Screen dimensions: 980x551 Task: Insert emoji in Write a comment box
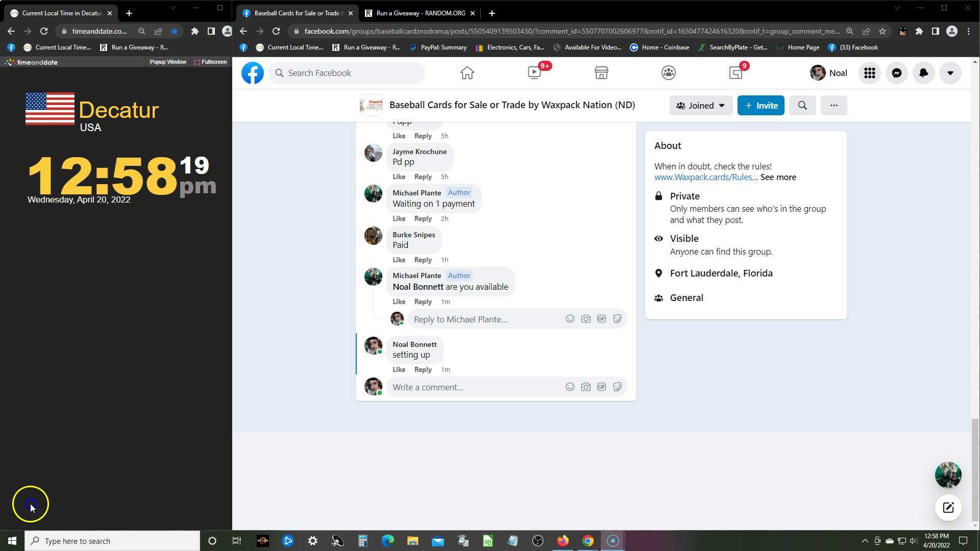tap(570, 387)
